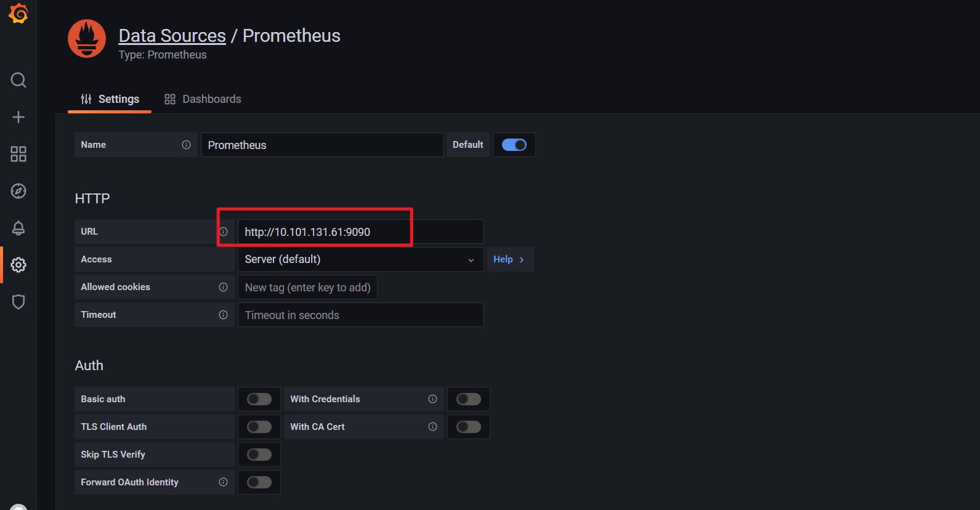Screen dimensions: 980x510
Task: Click the URL input field
Action: pos(360,232)
